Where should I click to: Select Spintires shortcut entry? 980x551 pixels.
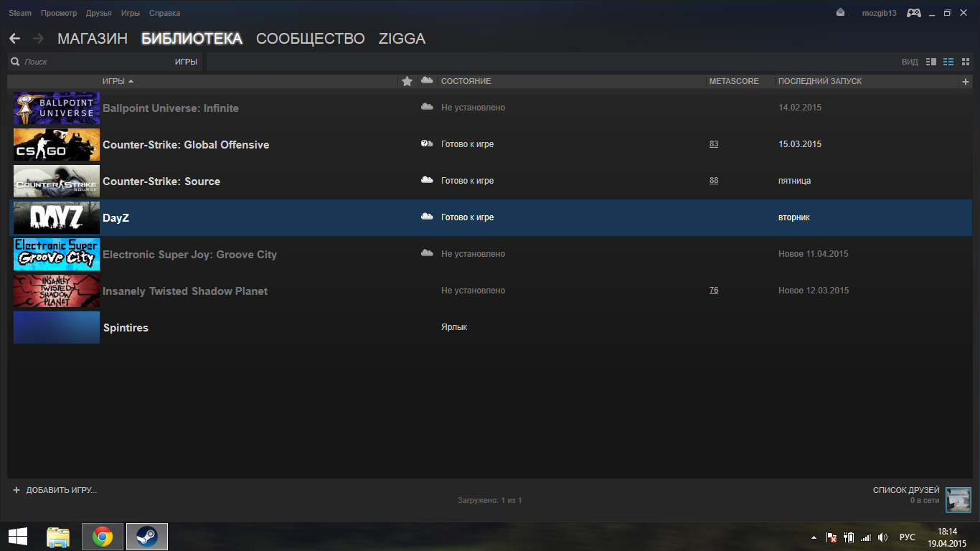point(126,328)
